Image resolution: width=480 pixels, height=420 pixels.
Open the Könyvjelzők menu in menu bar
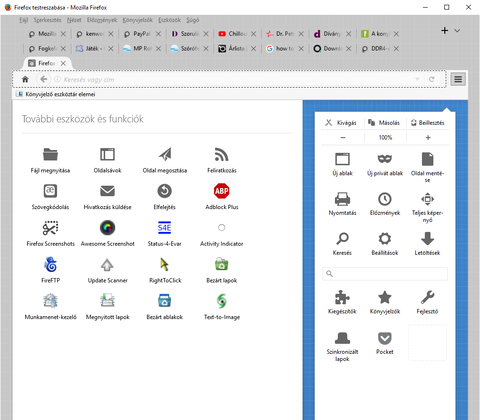coord(137,20)
